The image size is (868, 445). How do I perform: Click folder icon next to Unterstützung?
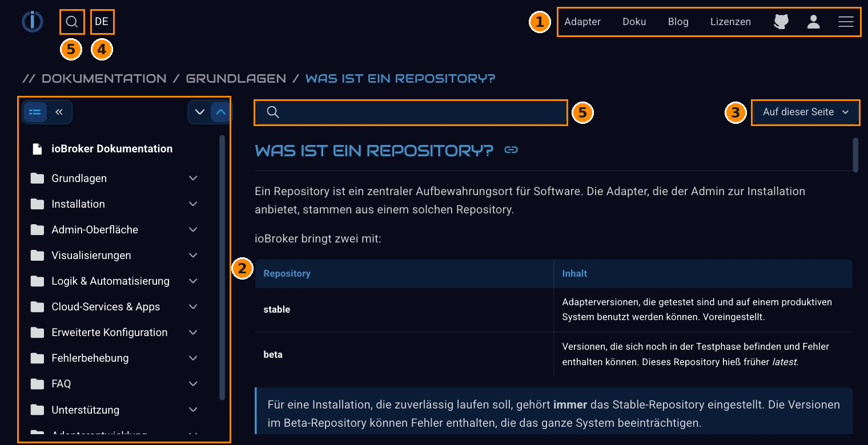point(37,410)
